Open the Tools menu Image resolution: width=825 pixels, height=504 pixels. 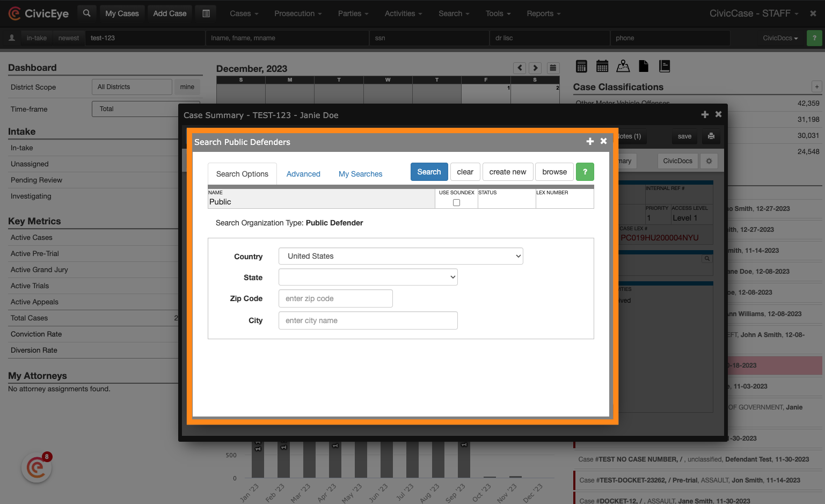point(498,13)
